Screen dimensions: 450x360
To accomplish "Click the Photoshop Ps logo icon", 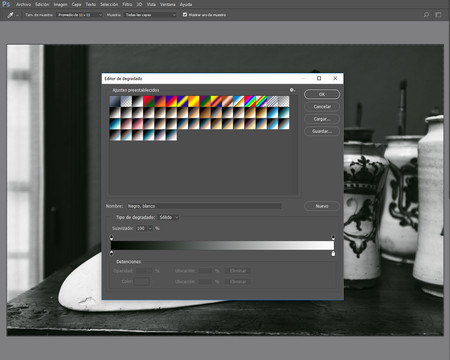I will (6, 4).
